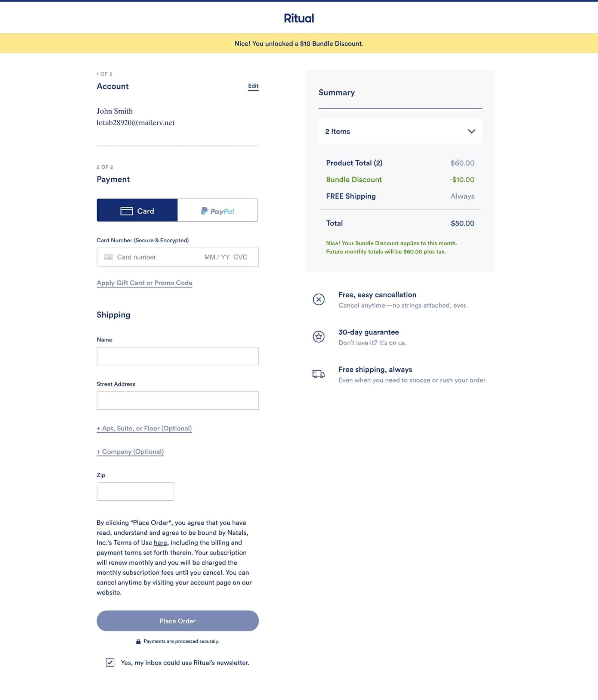Click the delivery truck icon for free shipping
Viewport: 598px width, 700px height.
(x=318, y=374)
